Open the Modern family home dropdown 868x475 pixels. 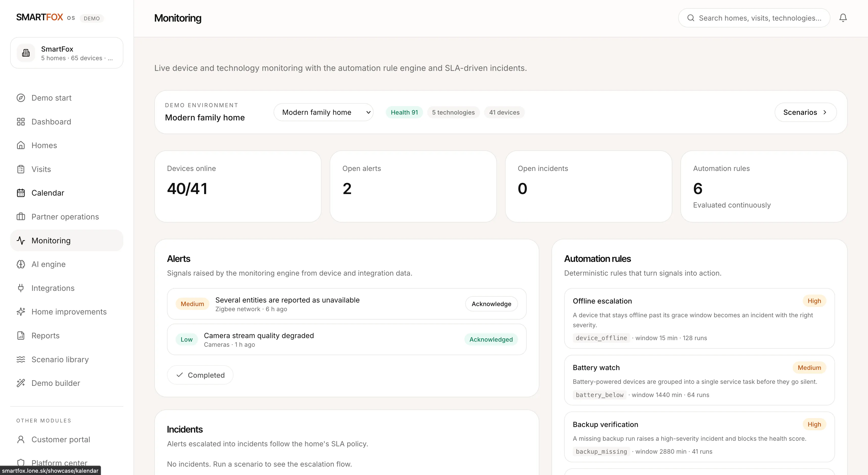[324, 112]
